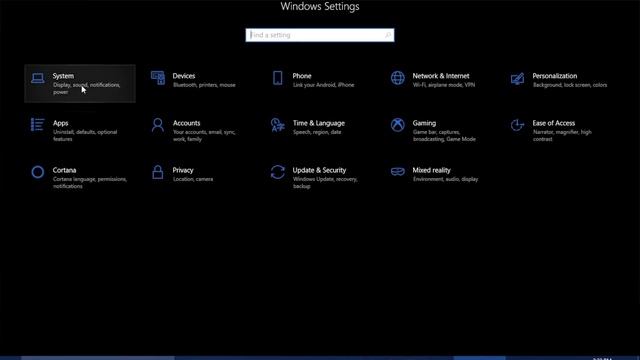Viewport: 640px width, 360px height.
Task: Open the Phone icon
Action: coord(278,78)
